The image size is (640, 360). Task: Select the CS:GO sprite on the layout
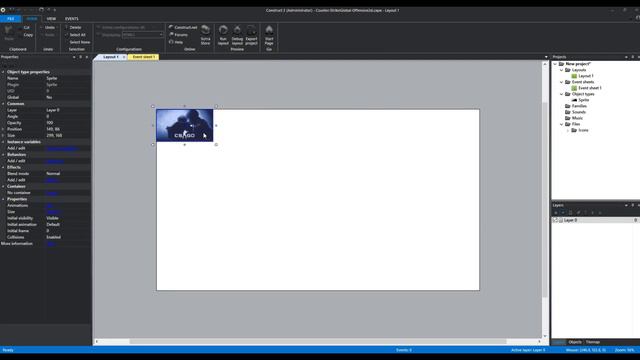click(184, 125)
